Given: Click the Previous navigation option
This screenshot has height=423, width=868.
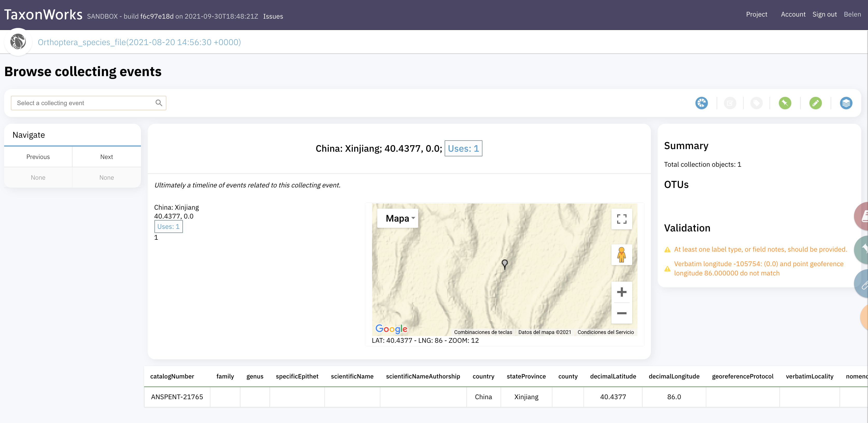Looking at the screenshot, I should pos(38,156).
